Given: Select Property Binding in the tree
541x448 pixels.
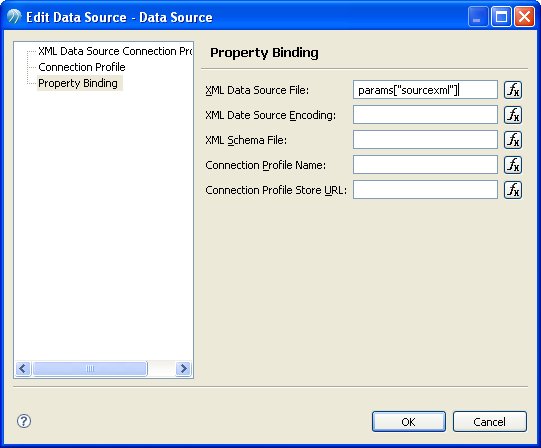Looking at the screenshot, I should 78,83.
